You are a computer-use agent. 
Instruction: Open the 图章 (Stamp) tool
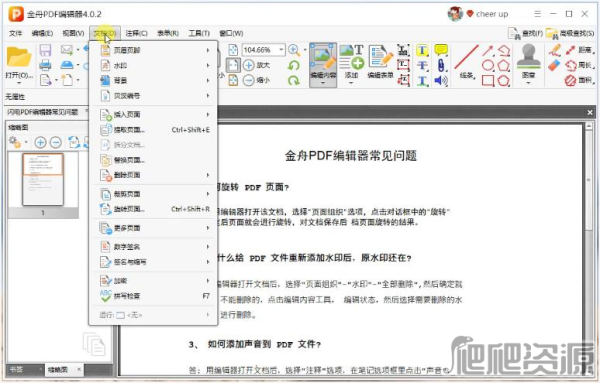528,64
